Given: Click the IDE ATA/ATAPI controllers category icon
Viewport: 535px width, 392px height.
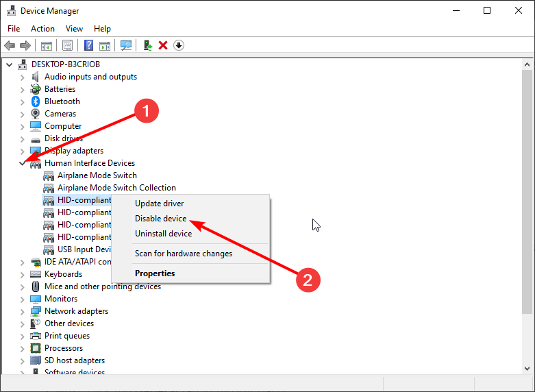Looking at the screenshot, I should 36,262.
